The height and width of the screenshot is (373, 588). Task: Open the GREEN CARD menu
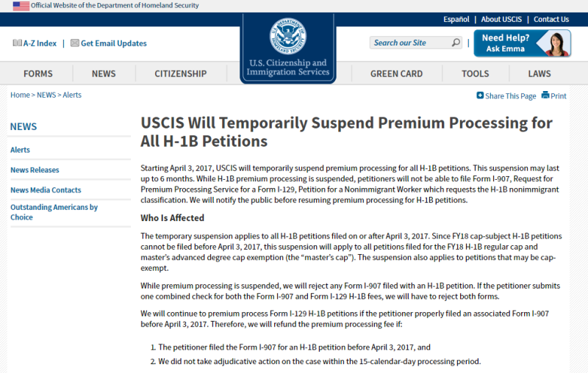[396, 73]
